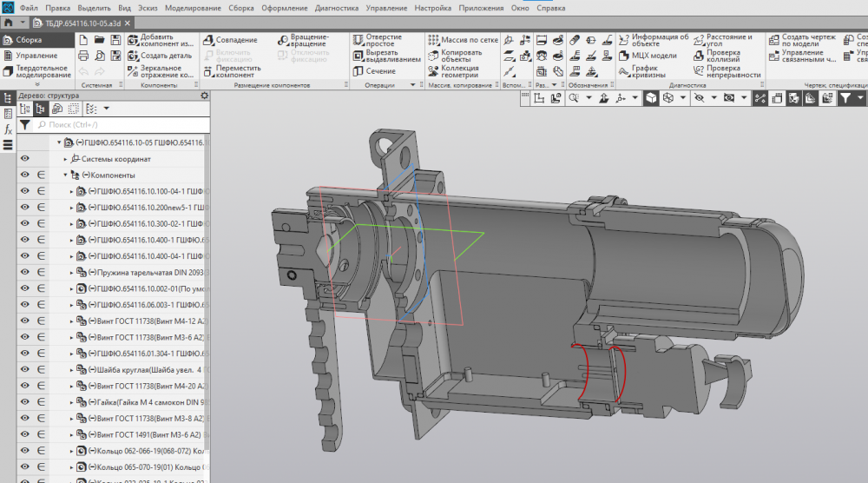Click the Save document icon
The image size is (868, 483).
pyautogui.click(x=115, y=40)
